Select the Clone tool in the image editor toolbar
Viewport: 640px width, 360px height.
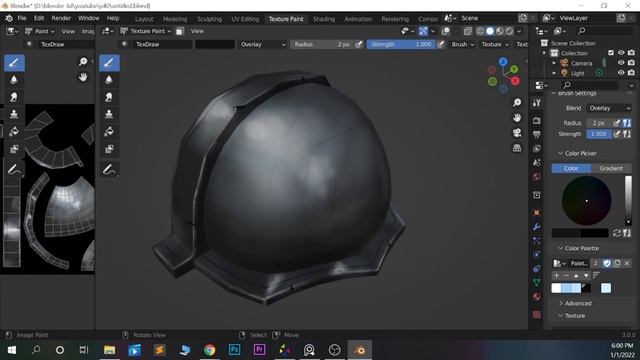click(14, 114)
